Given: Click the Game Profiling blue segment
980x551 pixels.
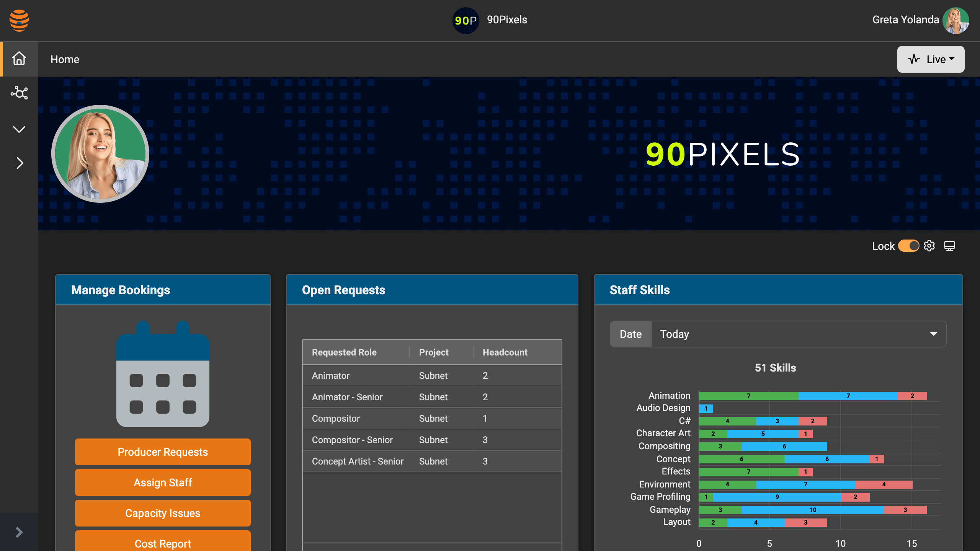Looking at the screenshot, I should tap(777, 497).
